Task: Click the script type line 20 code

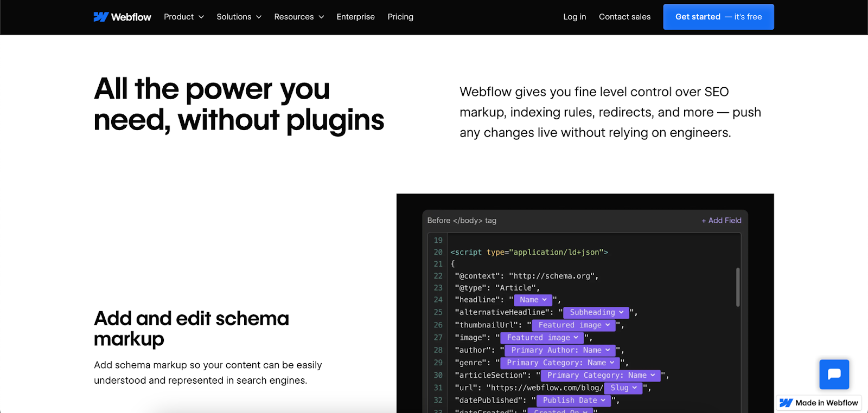Action: pos(529,252)
